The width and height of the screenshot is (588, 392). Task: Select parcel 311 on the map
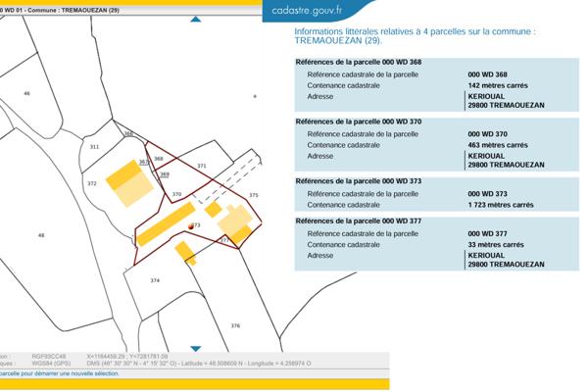pos(94,147)
